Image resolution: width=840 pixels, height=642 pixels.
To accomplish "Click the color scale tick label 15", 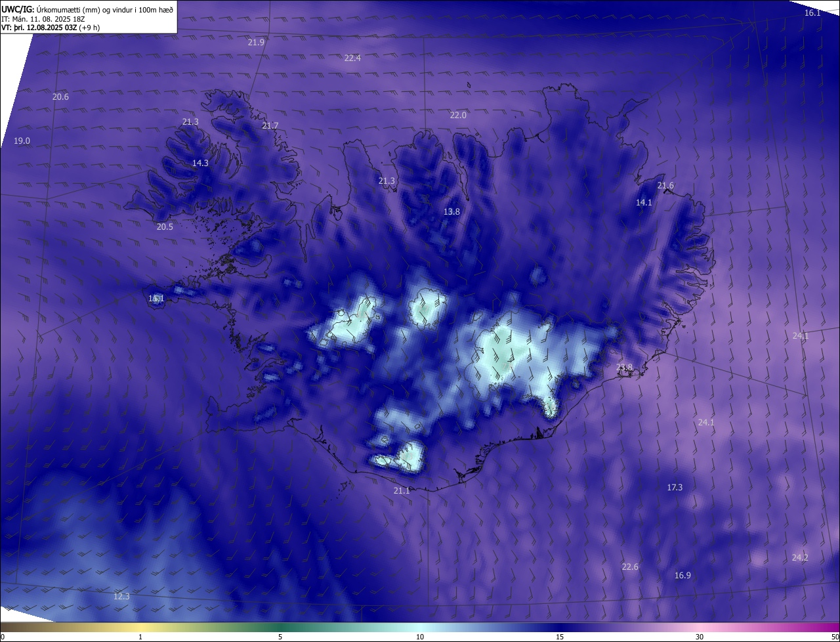I will click(560, 637).
